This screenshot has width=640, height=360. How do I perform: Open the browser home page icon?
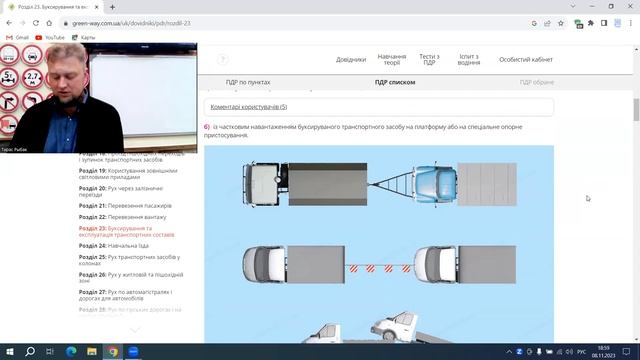point(49,23)
